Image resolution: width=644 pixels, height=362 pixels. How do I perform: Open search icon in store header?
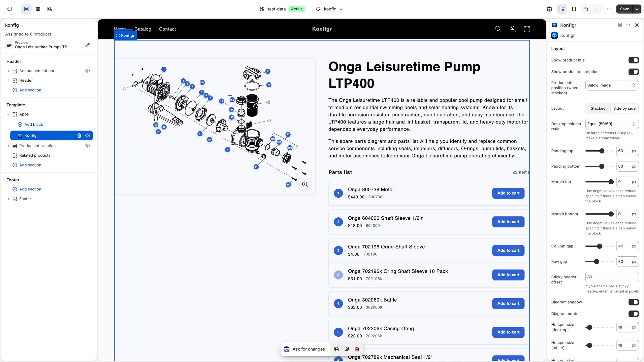click(498, 29)
